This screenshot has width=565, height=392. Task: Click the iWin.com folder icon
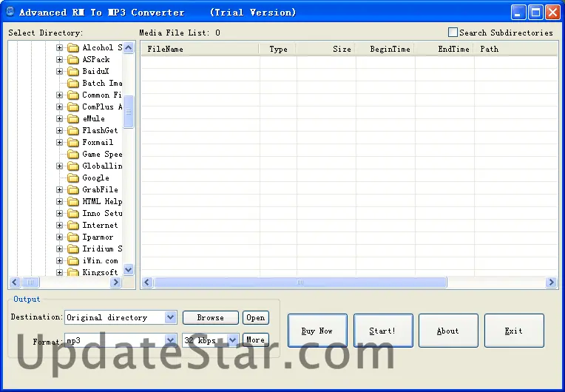[x=73, y=261]
